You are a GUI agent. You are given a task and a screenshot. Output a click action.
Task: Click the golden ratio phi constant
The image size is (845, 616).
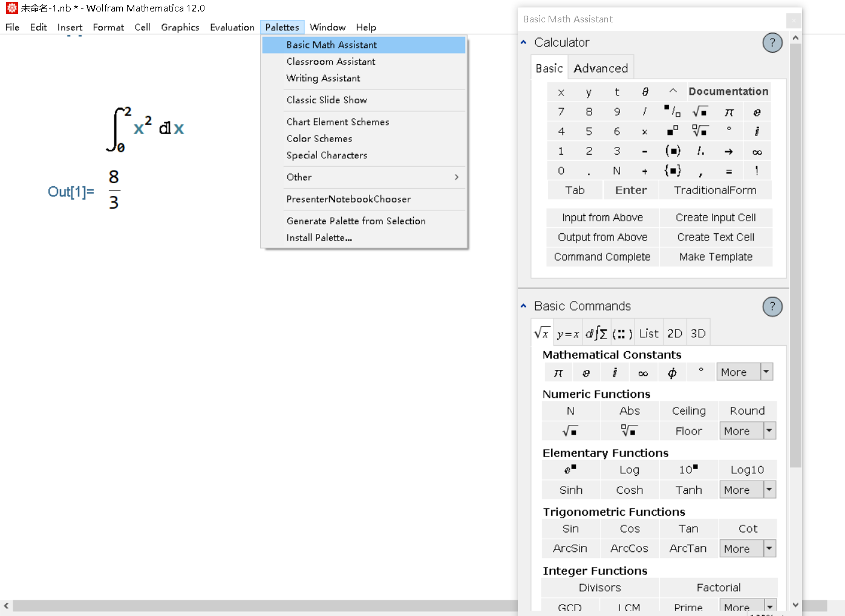(671, 373)
